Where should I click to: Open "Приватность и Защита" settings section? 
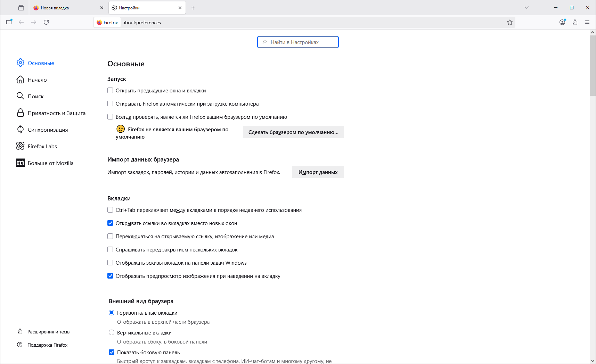[56, 113]
